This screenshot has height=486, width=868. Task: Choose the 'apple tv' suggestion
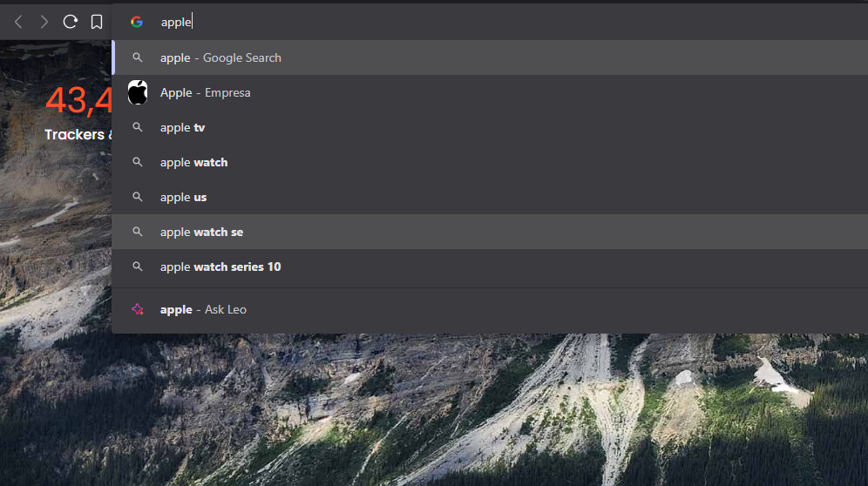point(490,127)
